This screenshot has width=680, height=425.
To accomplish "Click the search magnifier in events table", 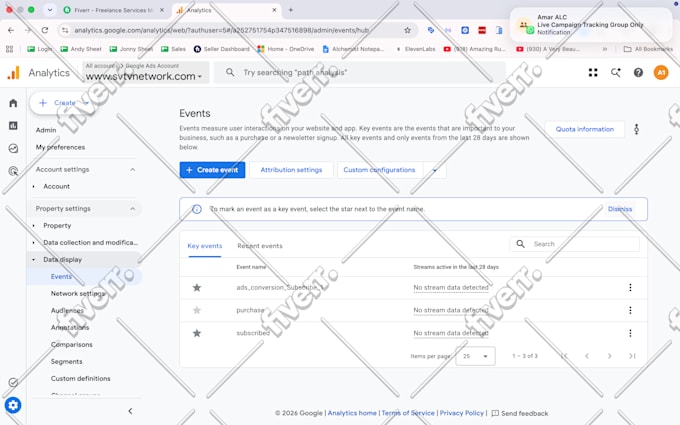I will pyautogui.click(x=520, y=244).
